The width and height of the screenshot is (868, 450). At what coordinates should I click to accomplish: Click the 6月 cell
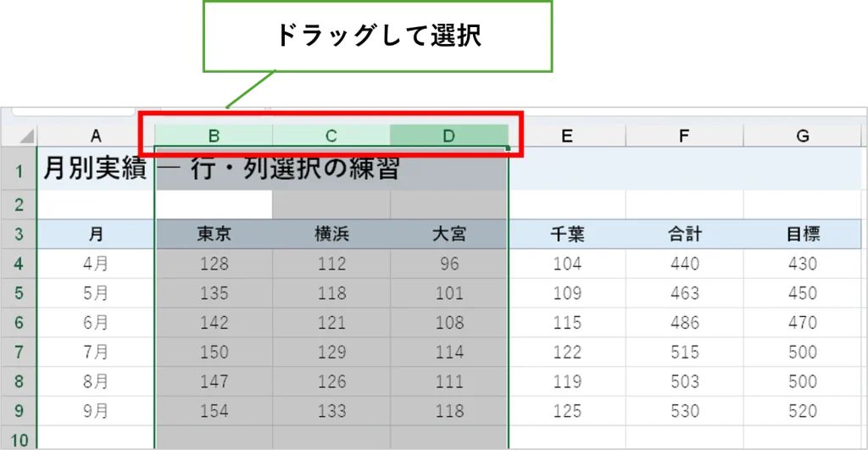pos(96,322)
